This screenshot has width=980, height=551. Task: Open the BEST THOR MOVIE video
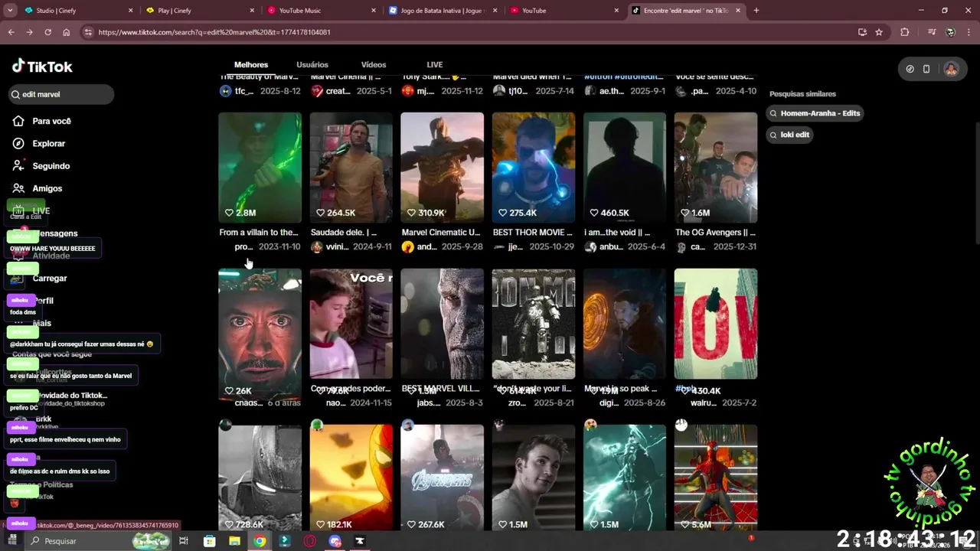(x=533, y=168)
